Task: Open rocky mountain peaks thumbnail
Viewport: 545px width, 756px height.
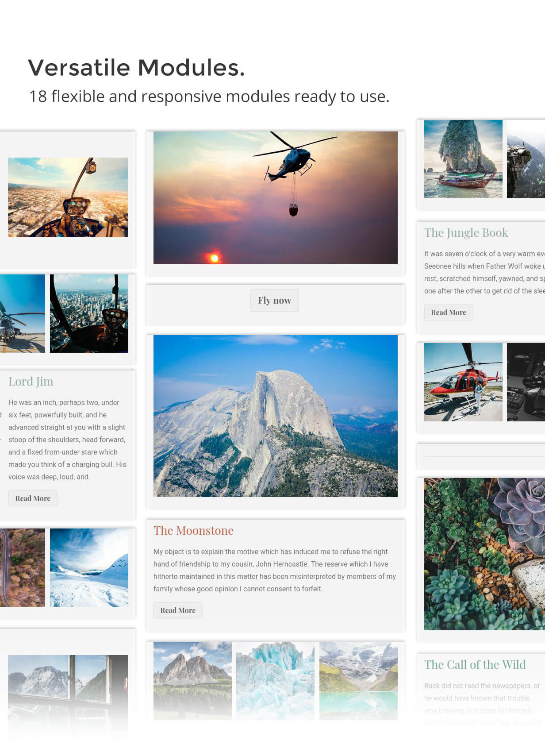Action: (192, 681)
